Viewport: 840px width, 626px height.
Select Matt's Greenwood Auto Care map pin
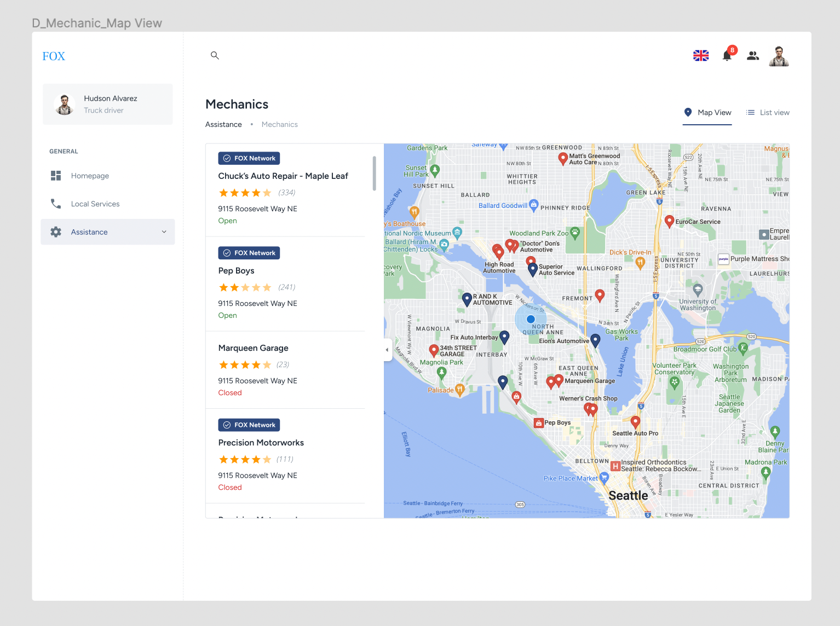tap(562, 159)
